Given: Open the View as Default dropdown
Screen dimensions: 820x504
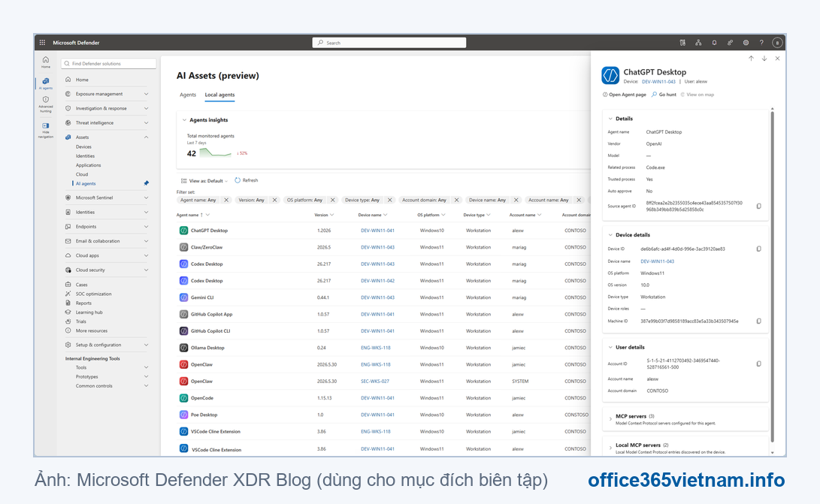Looking at the screenshot, I should 204,181.
